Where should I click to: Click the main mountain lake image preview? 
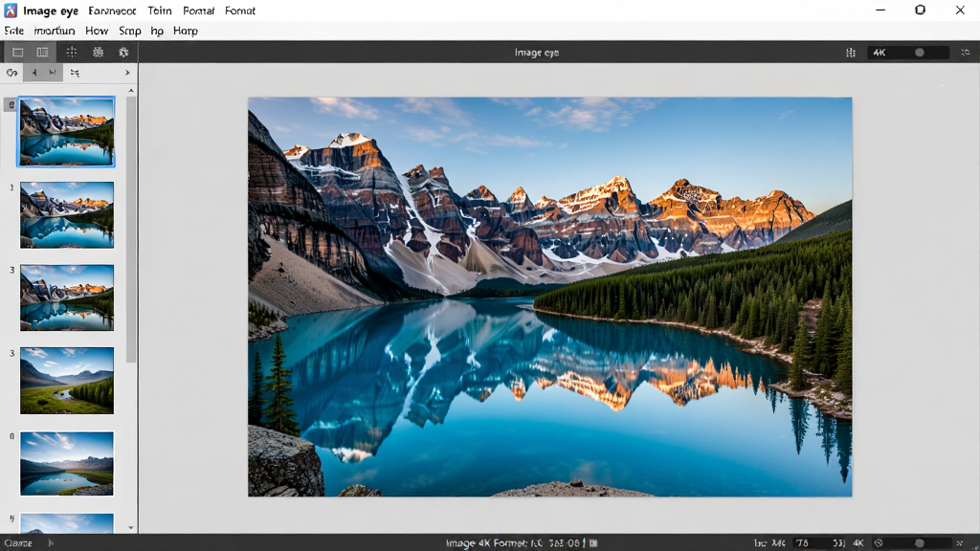point(550,297)
